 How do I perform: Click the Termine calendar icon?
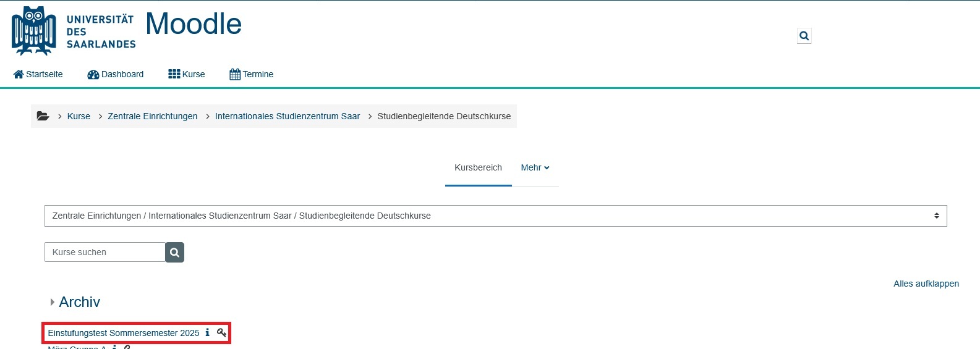pyautogui.click(x=235, y=74)
